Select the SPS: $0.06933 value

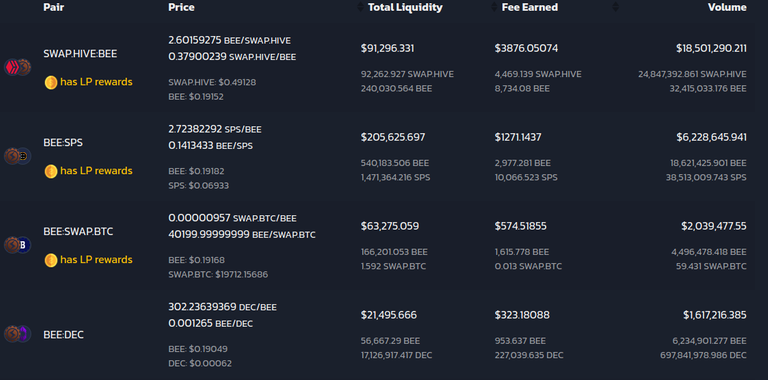point(198,186)
